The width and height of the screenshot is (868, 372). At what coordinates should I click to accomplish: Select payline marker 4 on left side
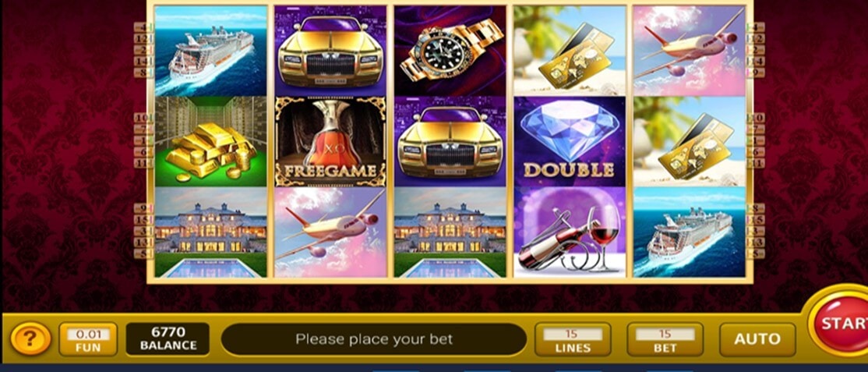143,27
